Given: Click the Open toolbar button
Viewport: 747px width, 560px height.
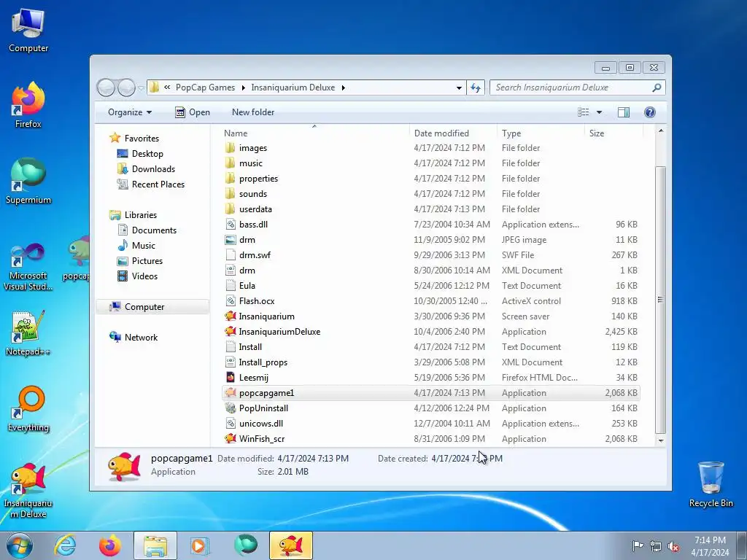Looking at the screenshot, I should (x=193, y=112).
